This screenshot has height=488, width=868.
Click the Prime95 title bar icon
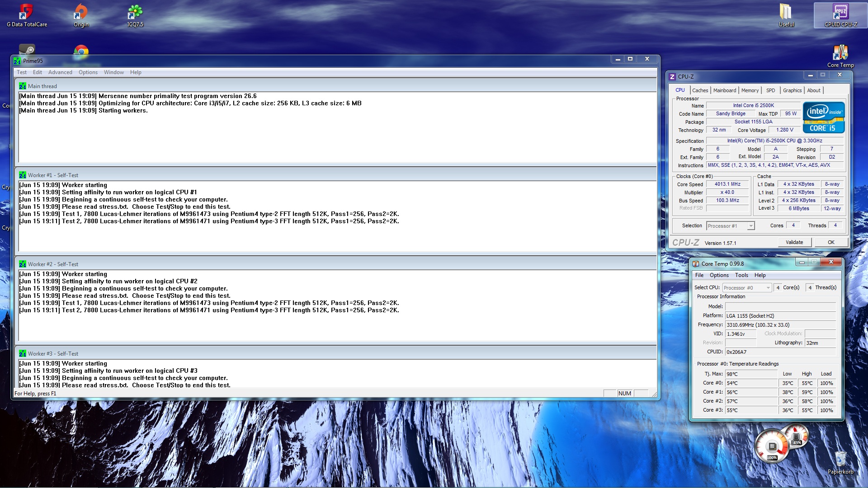[x=17, y=61]
